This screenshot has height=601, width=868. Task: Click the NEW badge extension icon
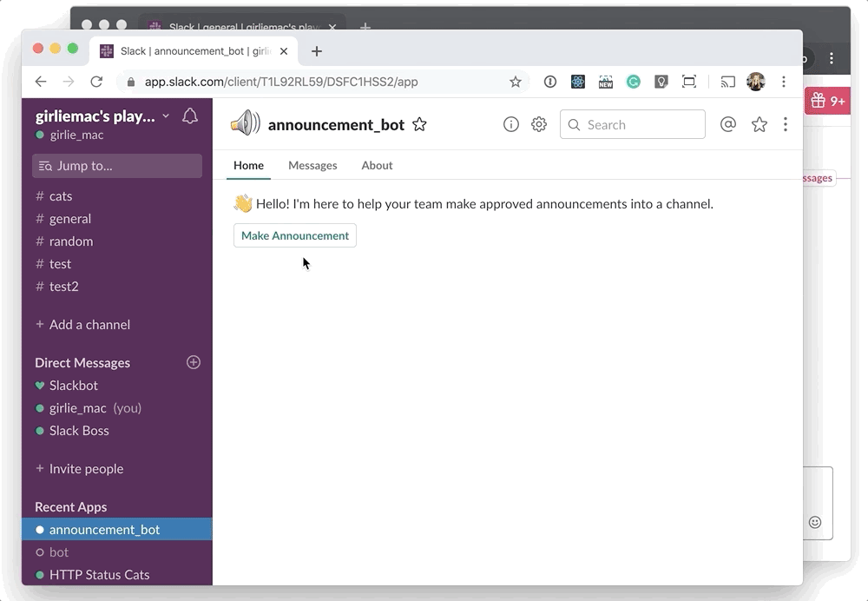(606, 82)
